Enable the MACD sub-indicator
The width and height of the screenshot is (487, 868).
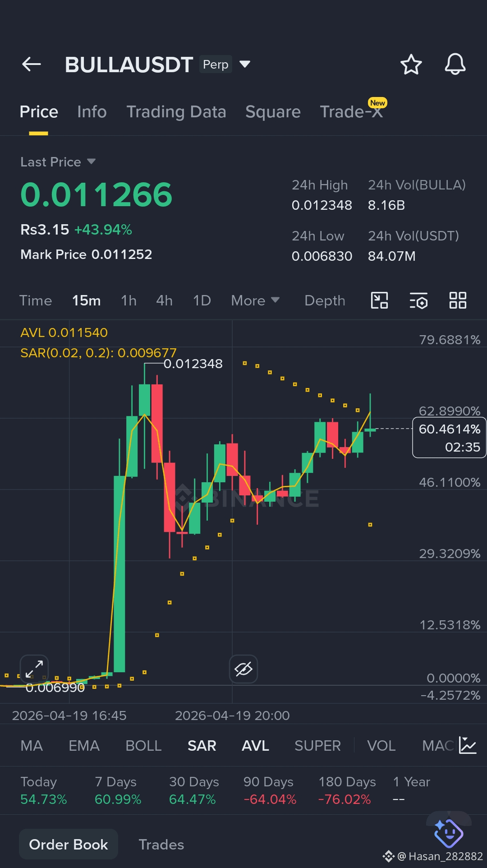438,746
